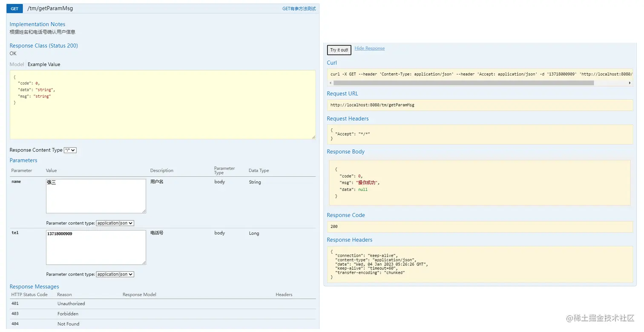
Task: Click the blue GET method badge
Action: point(14,9)
